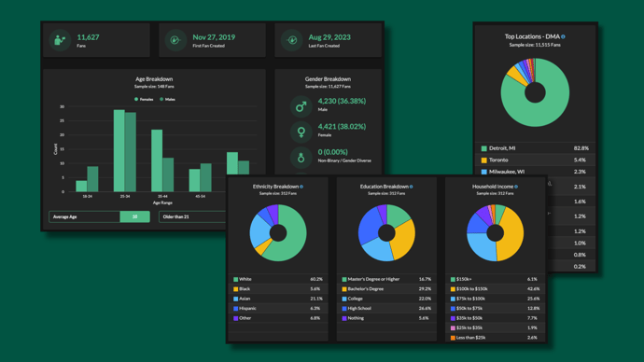Image resolution: width=644 pixels, height=362 pixels.
Task: Click the '11,627' fans total text
Action: tap(88, 37)
